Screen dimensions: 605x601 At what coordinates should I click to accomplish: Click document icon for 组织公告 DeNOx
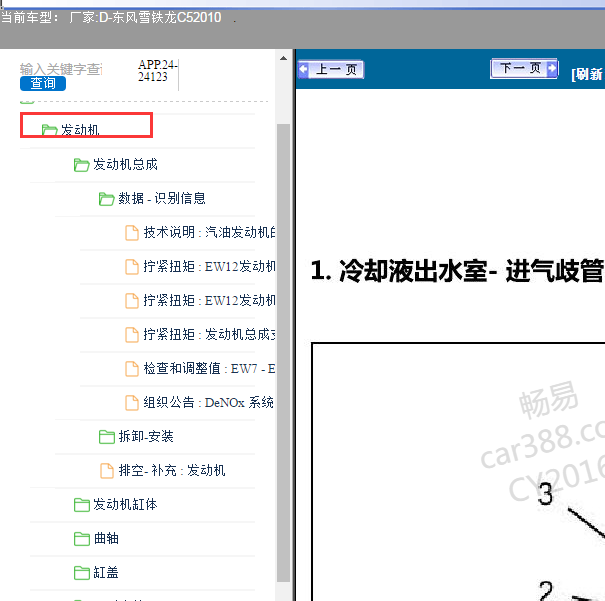[132, 402]
